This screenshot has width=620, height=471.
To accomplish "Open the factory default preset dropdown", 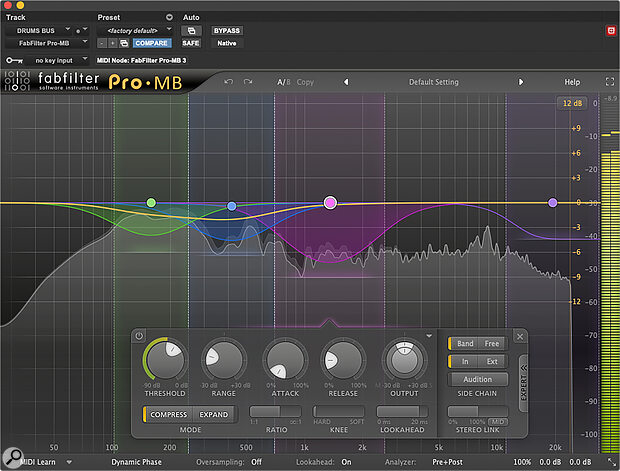I will [135, 30].
